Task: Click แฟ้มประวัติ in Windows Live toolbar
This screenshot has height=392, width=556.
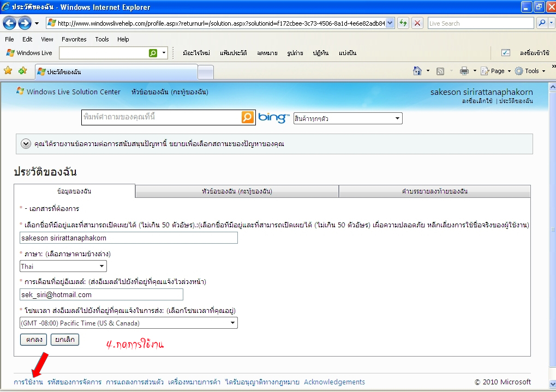Action: [234, 53]
